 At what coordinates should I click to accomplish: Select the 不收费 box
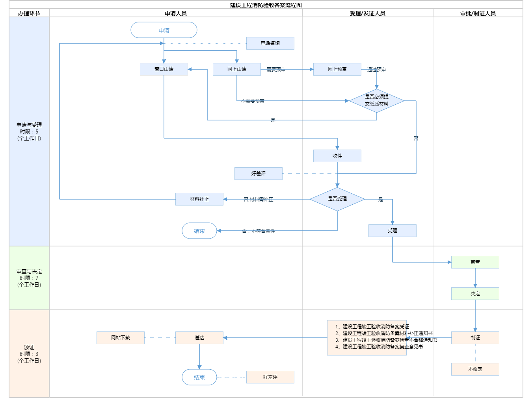coord(475,369)
